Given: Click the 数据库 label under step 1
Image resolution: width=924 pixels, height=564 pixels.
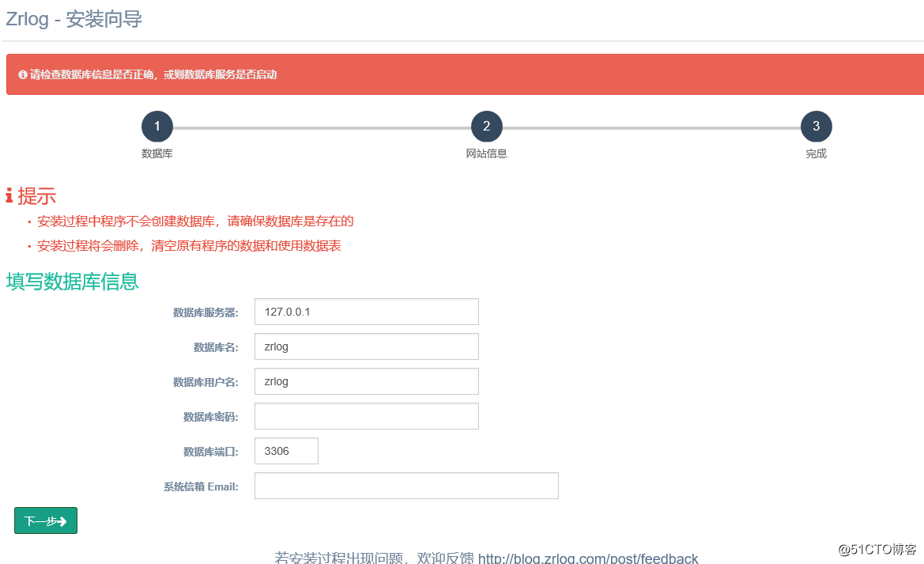Looking at the screenshot, I should [x=157, y=153].
